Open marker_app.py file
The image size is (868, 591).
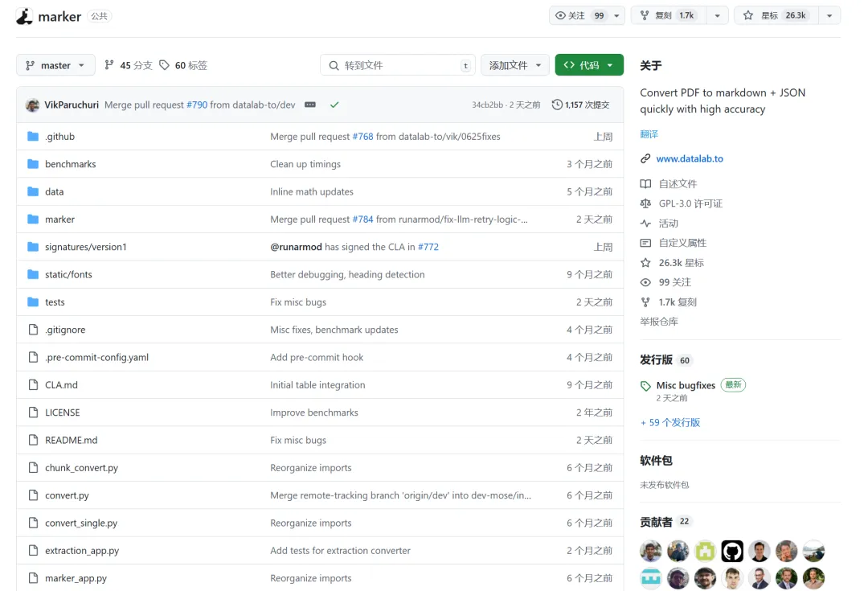(76, 578)
